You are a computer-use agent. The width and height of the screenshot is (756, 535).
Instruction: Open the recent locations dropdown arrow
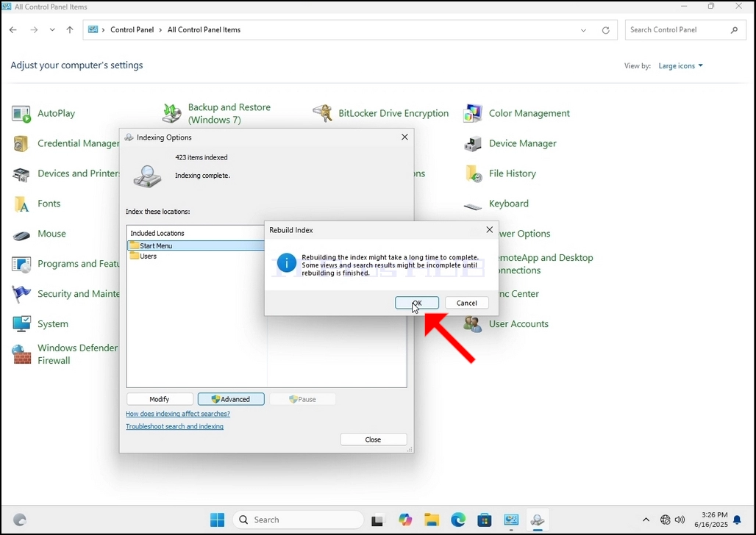click(x=52, y=30)
